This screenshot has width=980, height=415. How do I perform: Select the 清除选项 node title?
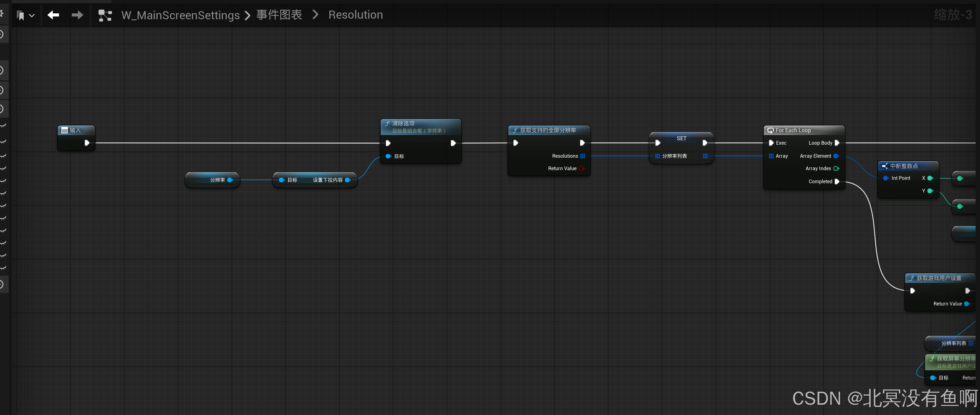point(403,124)
